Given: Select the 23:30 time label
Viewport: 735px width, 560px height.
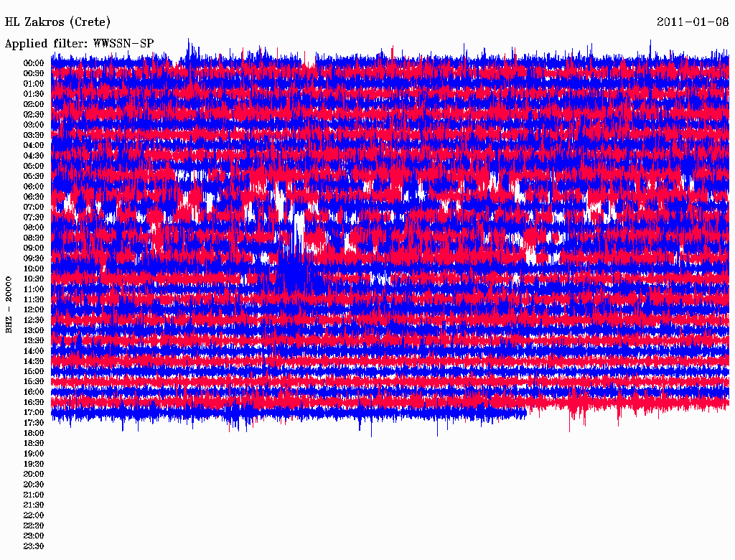Looking at the screenshot, I should click(x=34, y=546).
